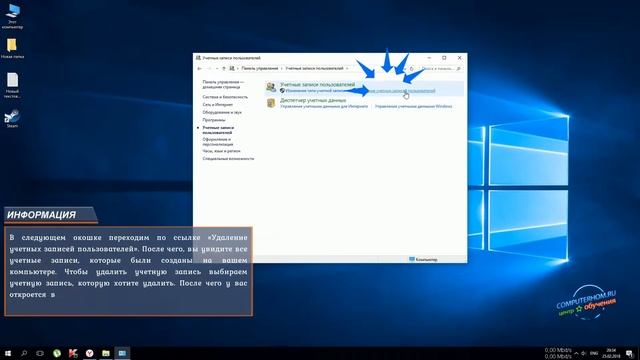Go back in Control Panel window
Viewport: 640px width, 360px height.
tap(200, 69)
